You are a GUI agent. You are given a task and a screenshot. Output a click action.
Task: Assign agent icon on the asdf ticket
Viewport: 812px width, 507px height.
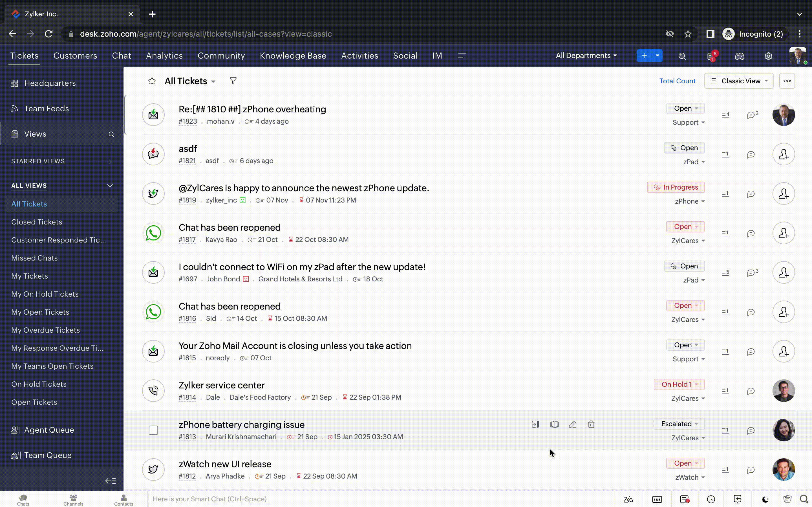pos(783,154)
